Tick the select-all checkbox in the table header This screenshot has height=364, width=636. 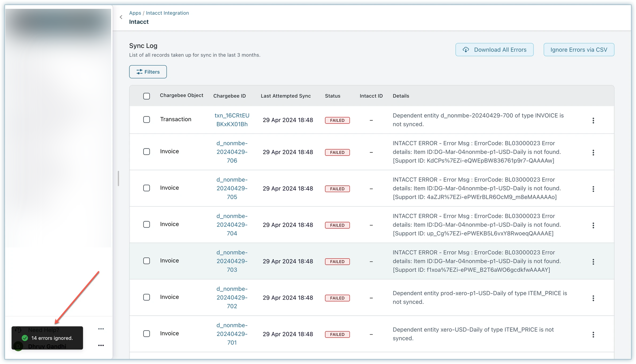tap(146, 96)
